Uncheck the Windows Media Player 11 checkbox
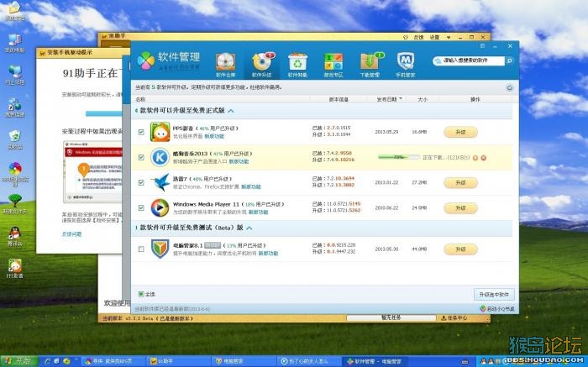The width and height of the screenshot is (588, 367). 141,207
